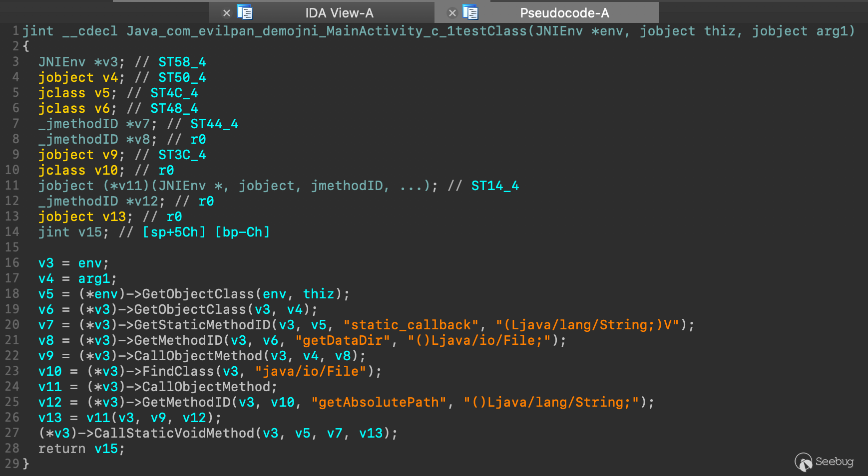Viewport: 868px width, 476px height.
Task: Click the ST14_4 comment on line 11
Action: click(x=495, y=186)
